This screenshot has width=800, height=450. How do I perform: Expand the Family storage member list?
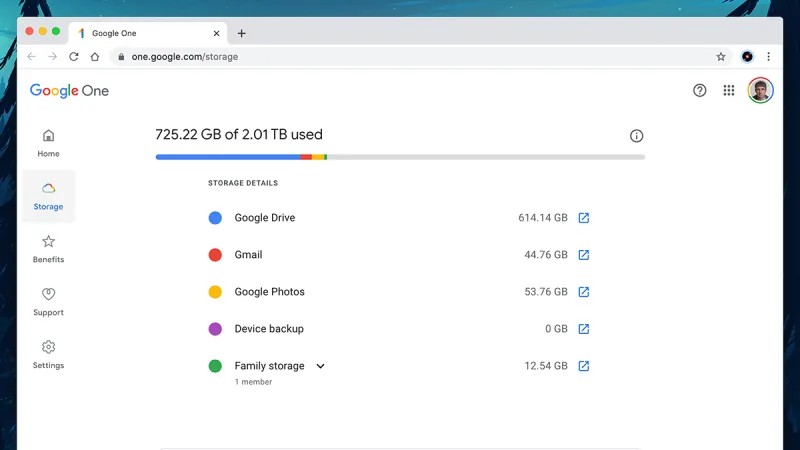coord(320,366)
